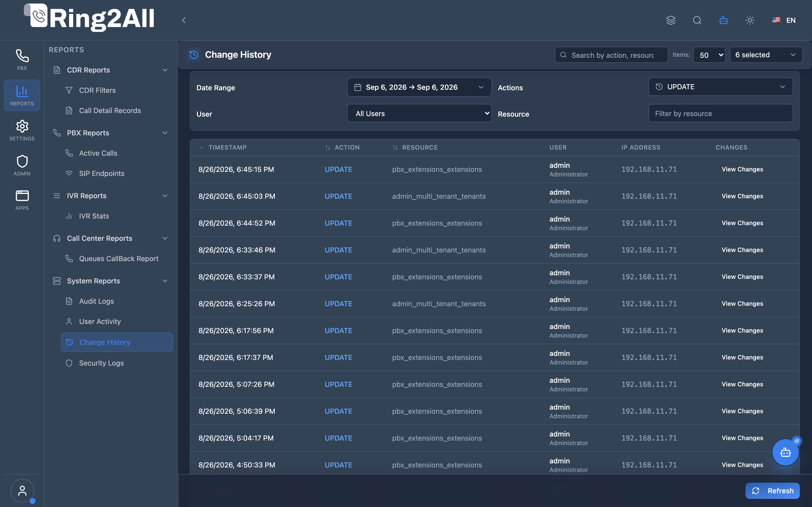Screen dimensions: 812x507
Task: Click the Refresh button
Action: tap(772, 491)
